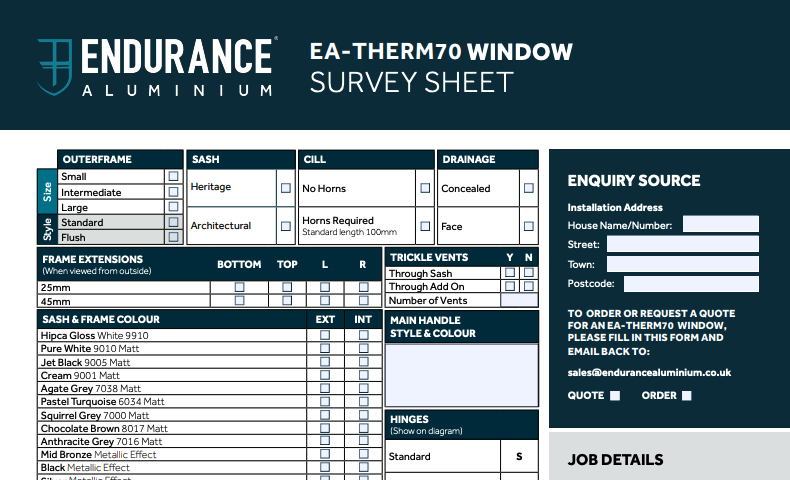This screenshot has height=480, width=790.
Task: Select the Flush outerframe style checkbox
Action: (174, 238)
